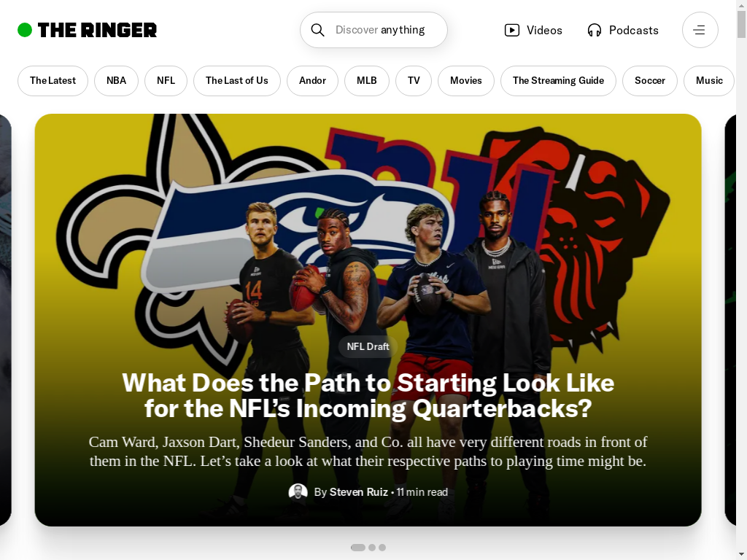Viewport: 747px width, 560px height.
Task: Click the green dot Ringer logo
Action: pyautogui.click(x=25, y=30)
